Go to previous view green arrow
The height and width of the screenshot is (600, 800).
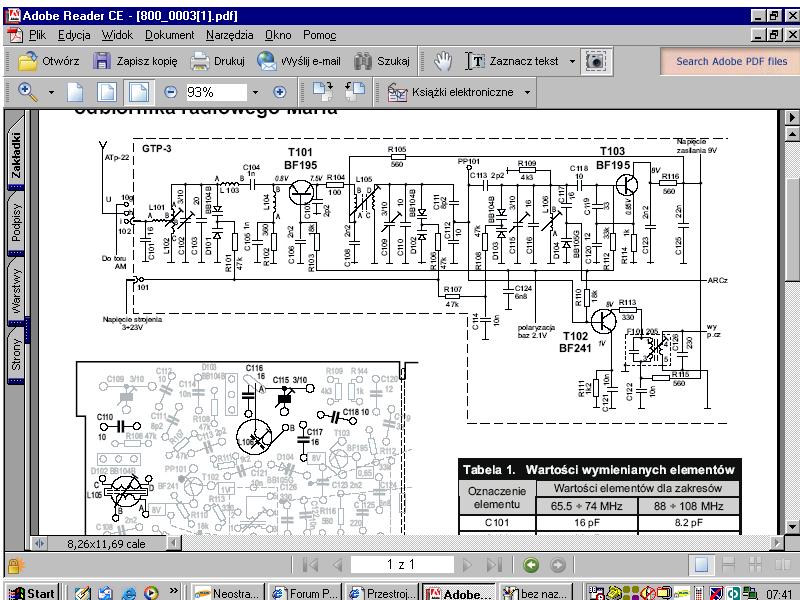tap(531, 565)
